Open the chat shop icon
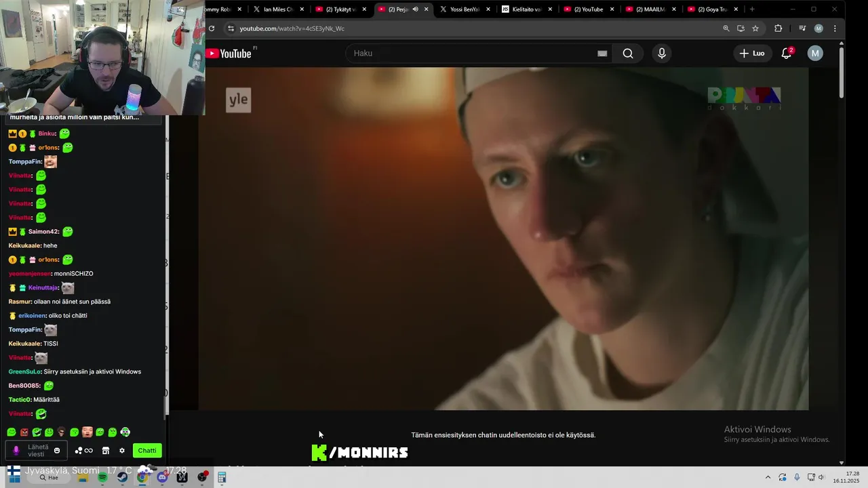 [106, 451]
